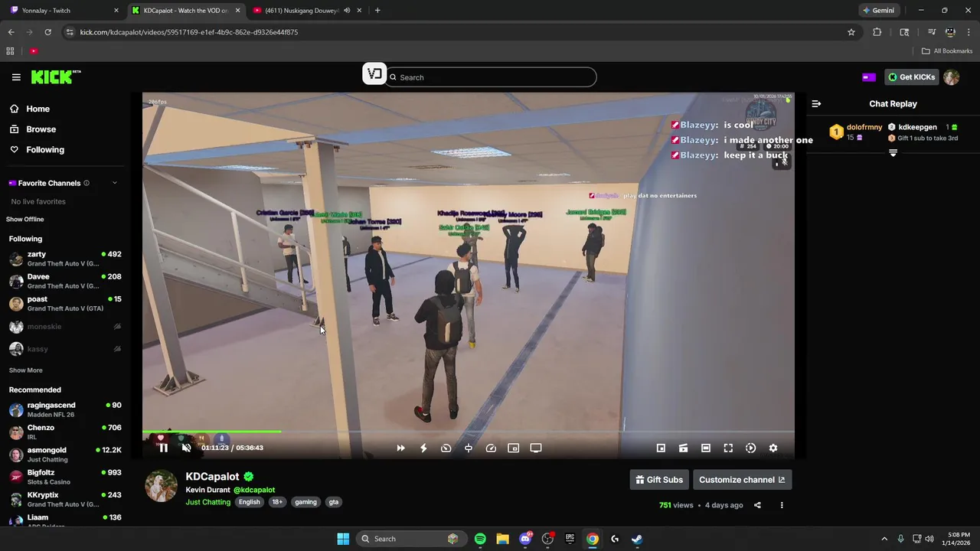Viewport: 980px width, 551px height.
Task: Open the hamburger sidebar menu
Action: click(16, 77)
